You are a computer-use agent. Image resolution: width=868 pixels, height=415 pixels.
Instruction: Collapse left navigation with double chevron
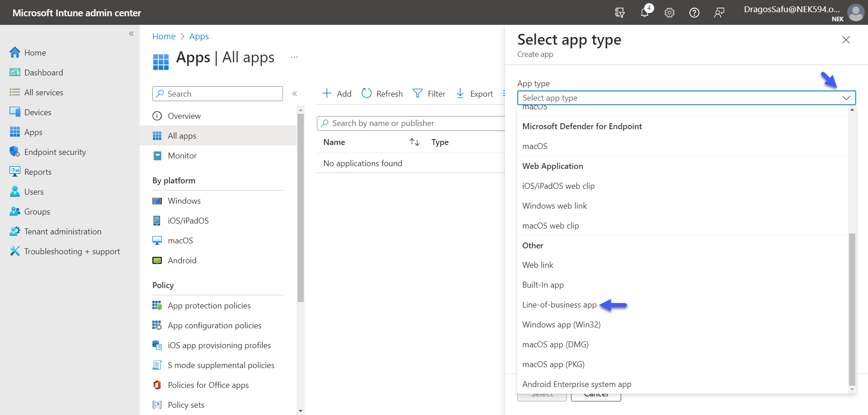pyautogui.click(x=132, y=33)
